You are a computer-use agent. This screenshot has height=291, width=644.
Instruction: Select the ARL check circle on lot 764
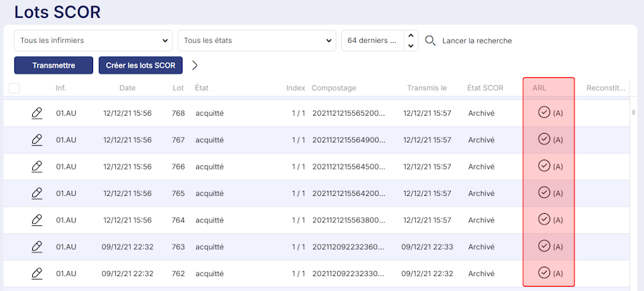coord(544,219)
